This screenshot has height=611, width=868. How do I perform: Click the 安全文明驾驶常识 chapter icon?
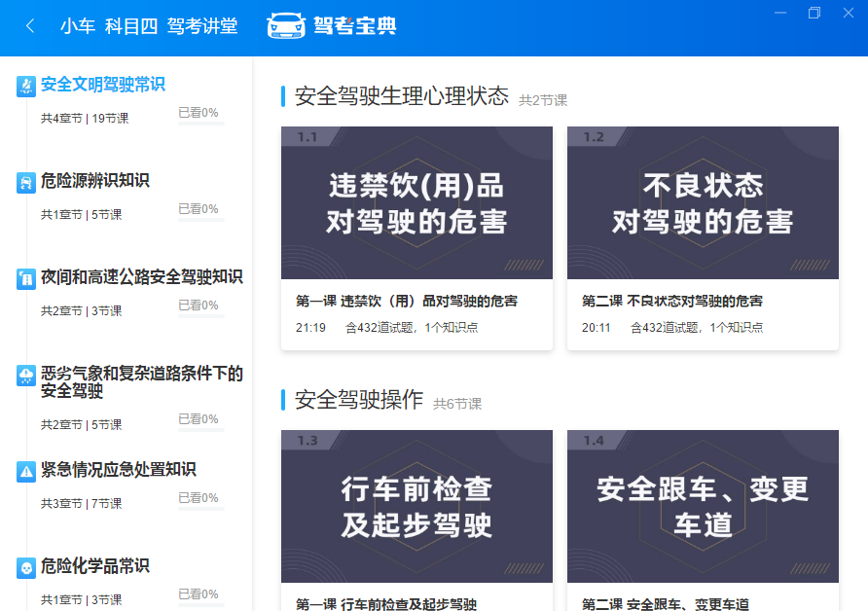tap(26, 86)
